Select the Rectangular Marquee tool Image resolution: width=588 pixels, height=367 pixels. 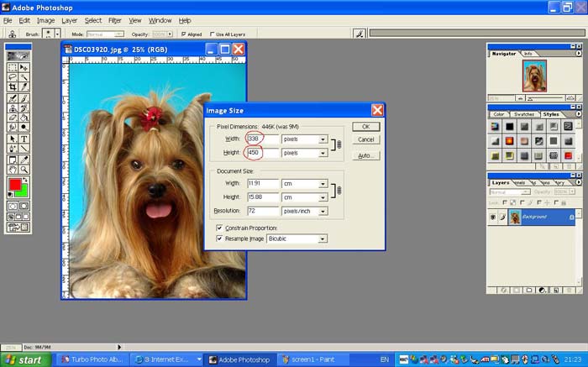coord(13,67)
